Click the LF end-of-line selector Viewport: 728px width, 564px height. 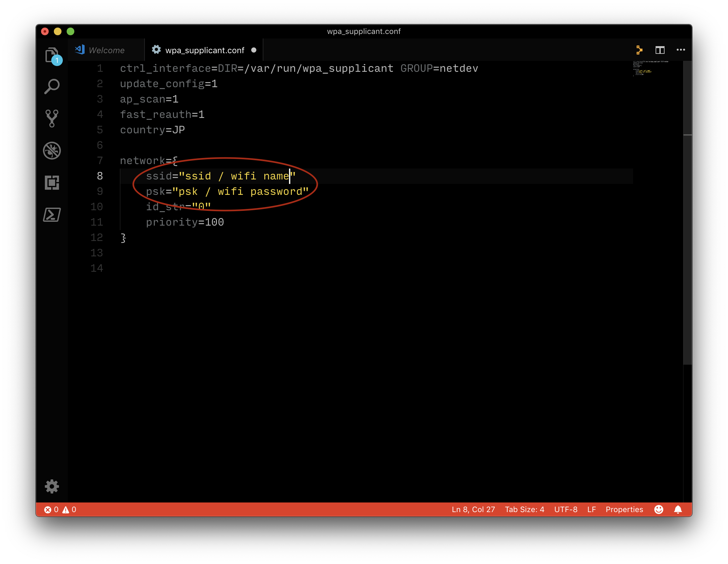coord(591,509)
